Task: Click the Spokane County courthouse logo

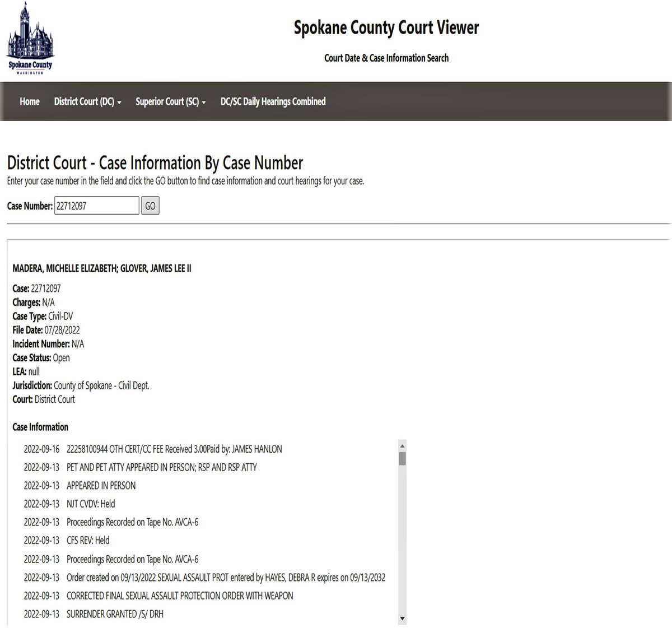Action: point(30,39)
